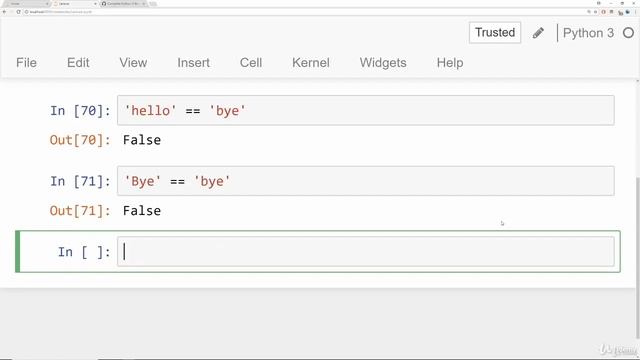
Task: Open the Help menu
Action: pyautogui.click(x=450, y=63)
